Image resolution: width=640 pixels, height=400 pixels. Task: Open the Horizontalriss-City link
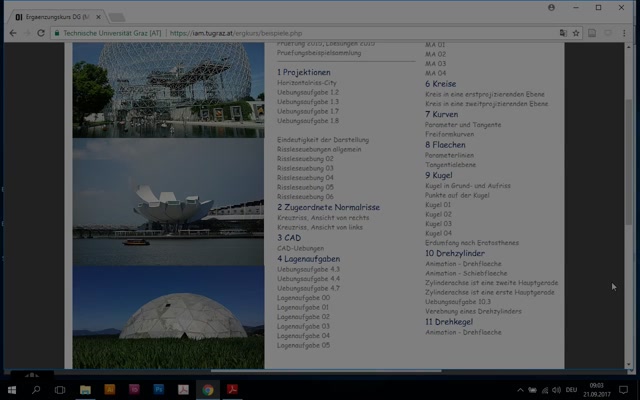[x=310, y=82]
